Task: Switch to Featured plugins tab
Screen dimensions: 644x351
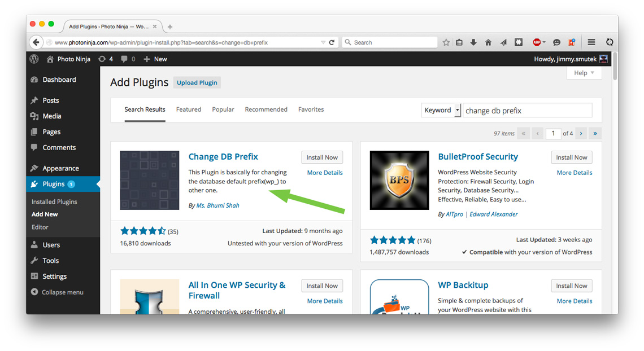Action: 189,109
